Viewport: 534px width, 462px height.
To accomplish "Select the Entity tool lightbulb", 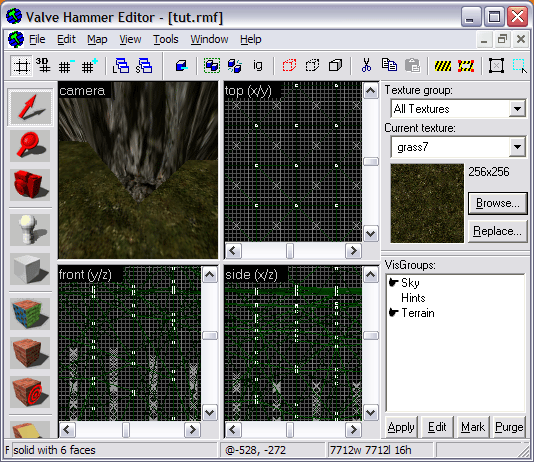I will 30,230.
